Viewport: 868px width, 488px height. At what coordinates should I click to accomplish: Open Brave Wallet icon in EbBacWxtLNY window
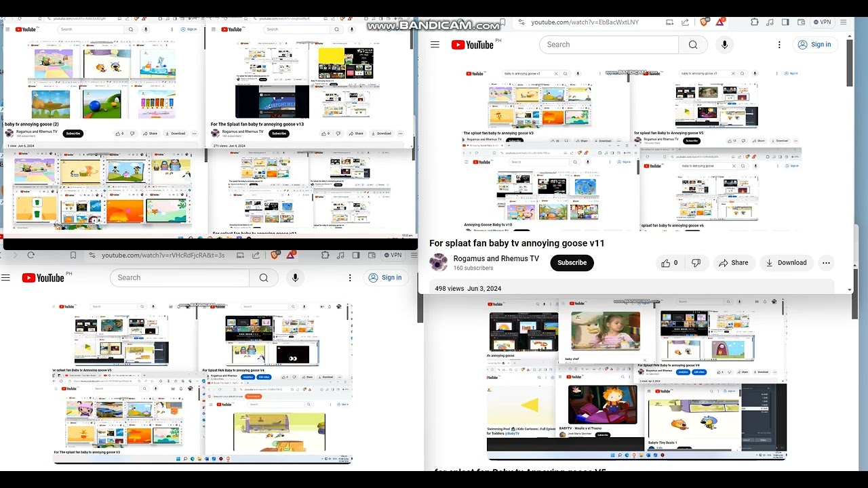click(800, 22)
